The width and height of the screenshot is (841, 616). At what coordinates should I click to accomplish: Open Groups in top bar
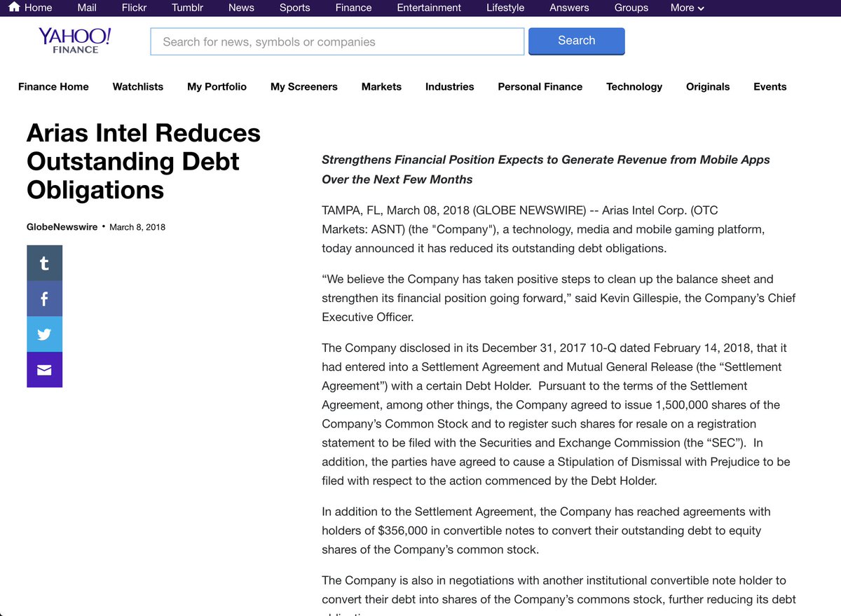pyautogui.click(x=631, y=8)
